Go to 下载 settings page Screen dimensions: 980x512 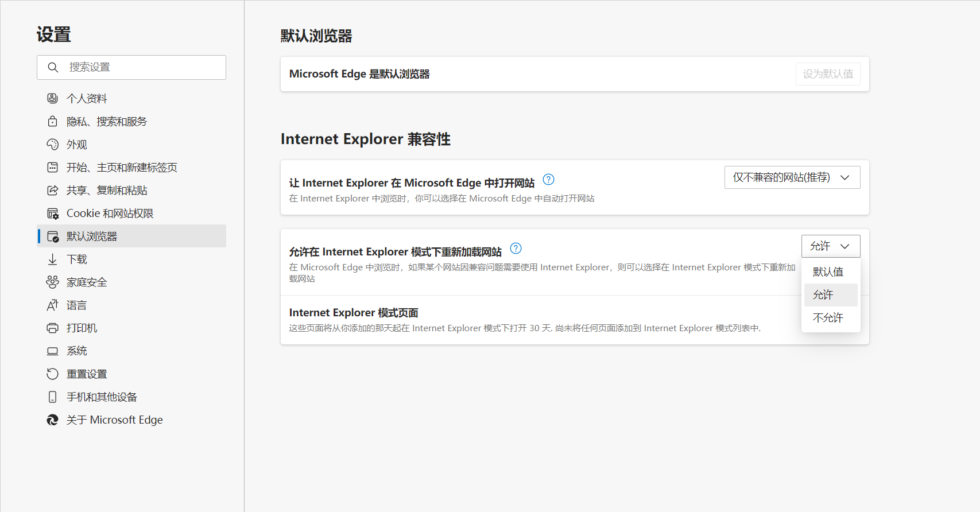click(131, 259)
